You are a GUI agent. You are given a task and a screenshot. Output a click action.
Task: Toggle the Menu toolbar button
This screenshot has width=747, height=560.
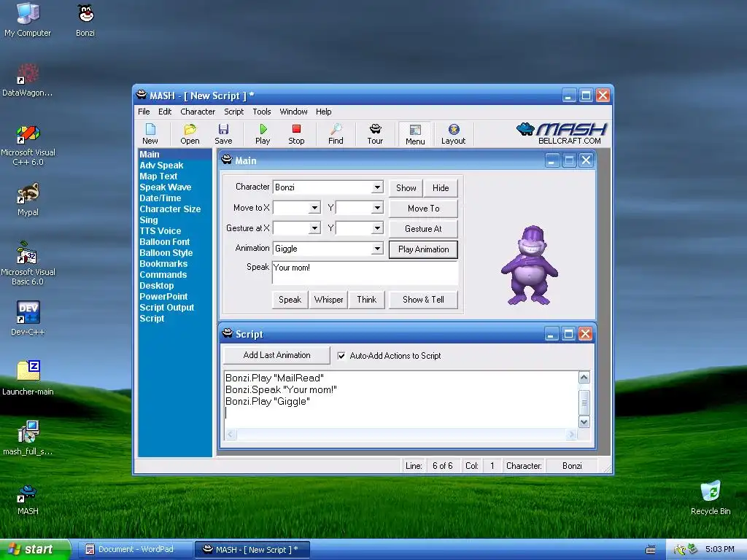[415, 134]
